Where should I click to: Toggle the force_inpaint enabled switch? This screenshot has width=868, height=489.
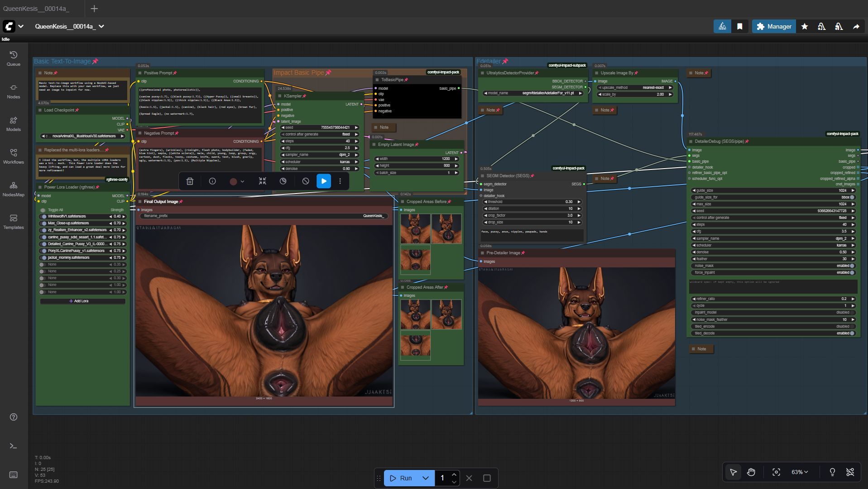(852, 272)
